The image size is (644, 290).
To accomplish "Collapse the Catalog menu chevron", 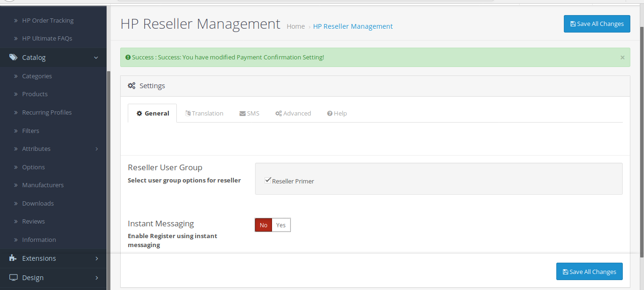I will click(x=96, y=58).
